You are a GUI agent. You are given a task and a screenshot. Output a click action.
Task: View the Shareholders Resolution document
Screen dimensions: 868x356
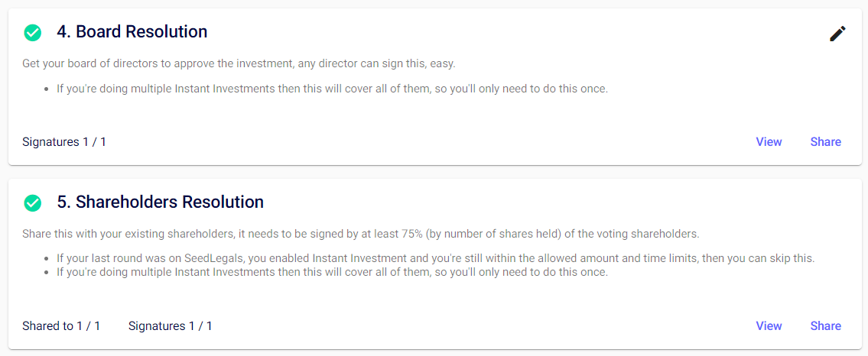click(x=769, y=326)
